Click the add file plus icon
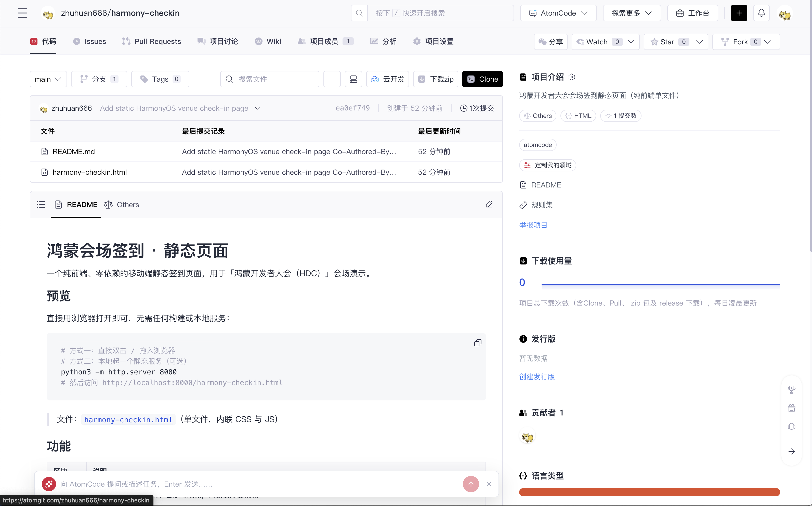 click(332, 79)
